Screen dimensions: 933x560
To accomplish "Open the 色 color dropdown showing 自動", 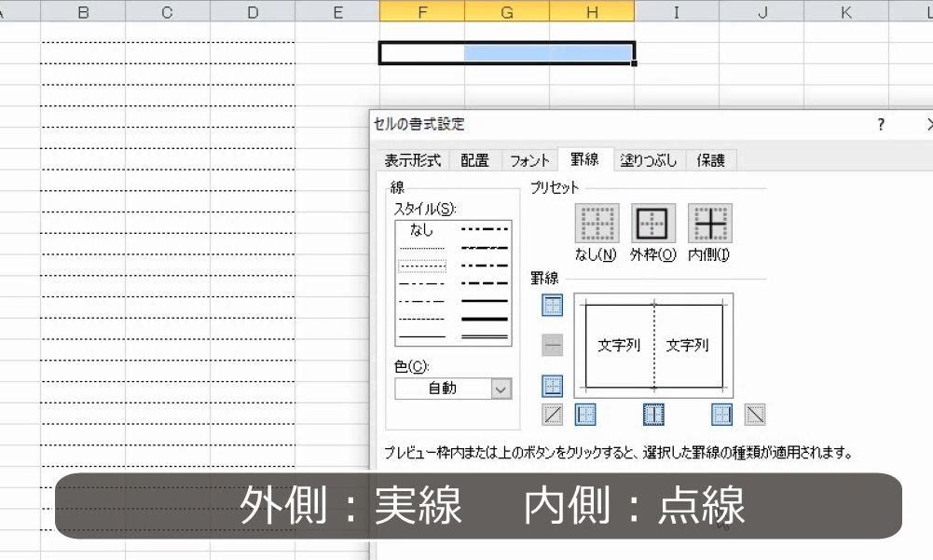I will coord(501,389).
